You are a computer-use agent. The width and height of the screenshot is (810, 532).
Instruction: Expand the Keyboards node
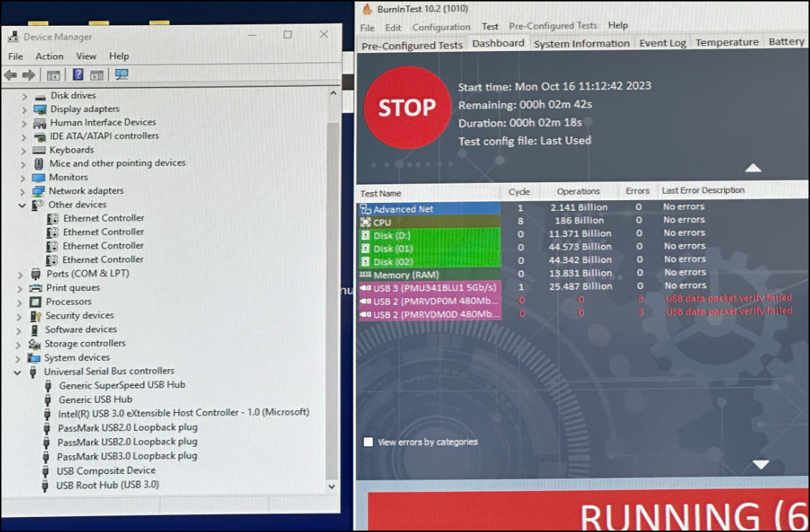tap(23, 150)
